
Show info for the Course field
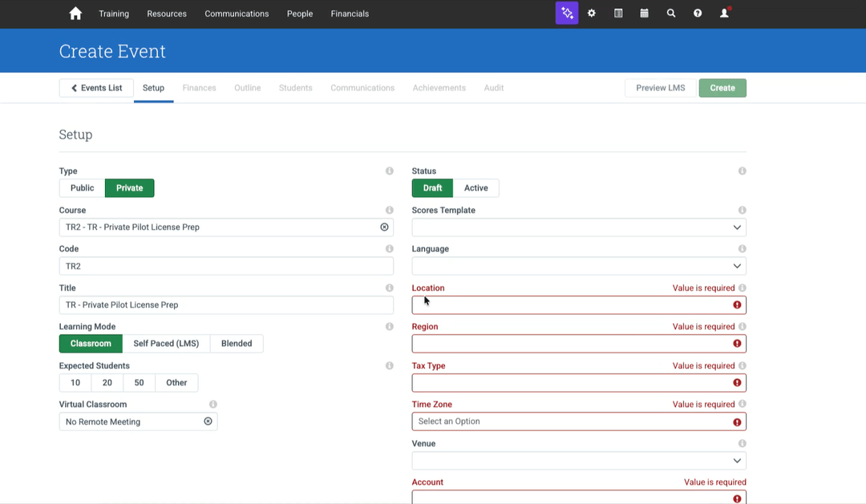coord(390,210)
